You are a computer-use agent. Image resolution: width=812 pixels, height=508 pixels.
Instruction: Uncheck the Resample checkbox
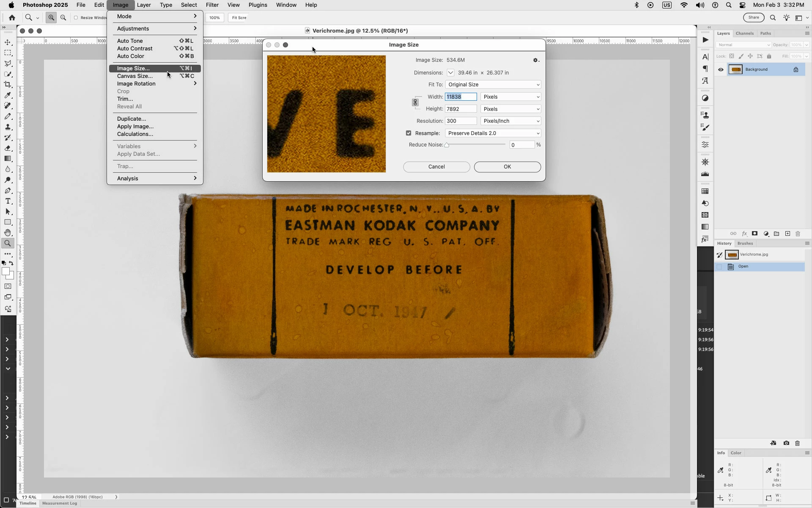[409, 133]
